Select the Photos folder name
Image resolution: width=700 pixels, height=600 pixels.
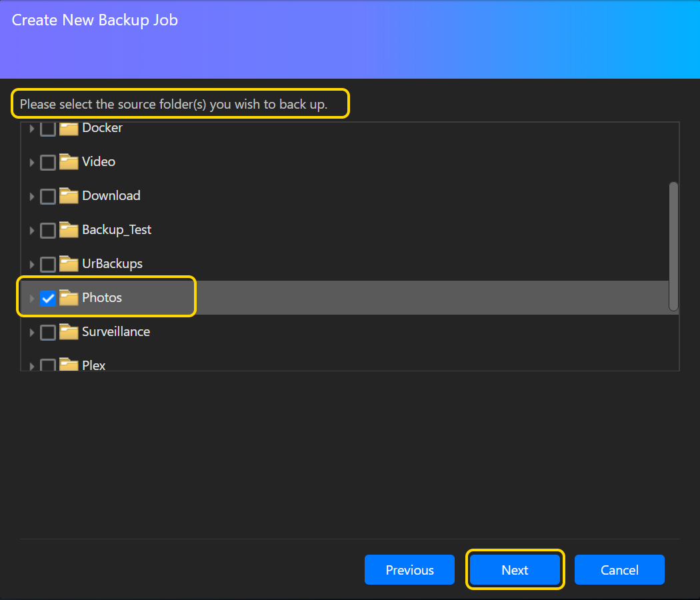click(x=102, y=297)
